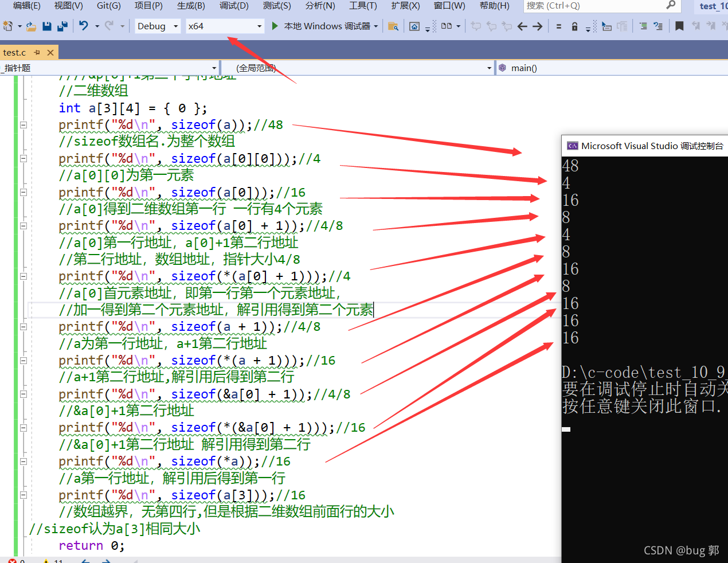Undo the last edit
The image size is (728, 563).
[84, 26]
